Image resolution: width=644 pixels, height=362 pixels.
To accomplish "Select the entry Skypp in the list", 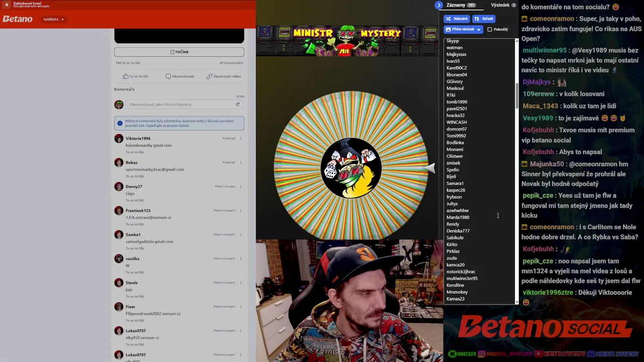I will point(453,41).
